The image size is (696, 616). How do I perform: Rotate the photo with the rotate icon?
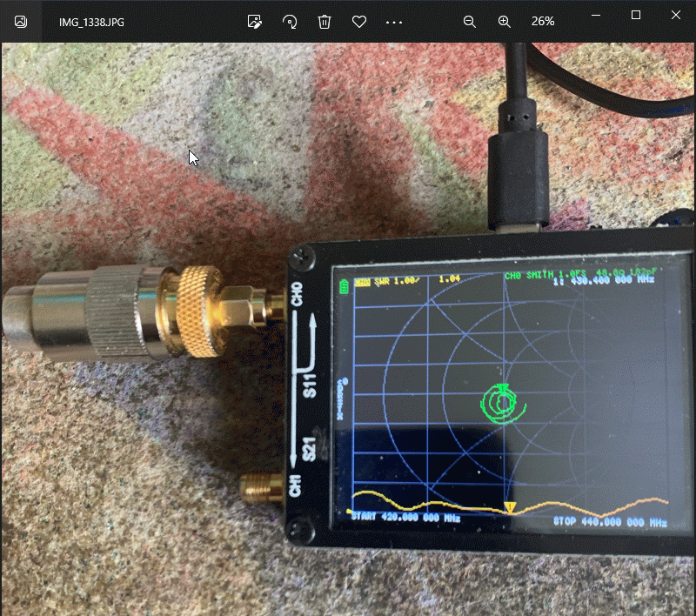click(x=290, y=21)
